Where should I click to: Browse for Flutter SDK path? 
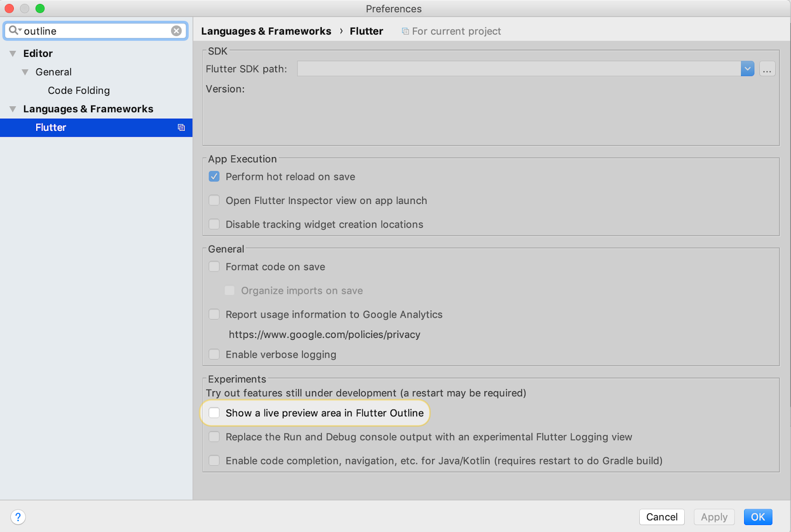[x=767, y=69]
